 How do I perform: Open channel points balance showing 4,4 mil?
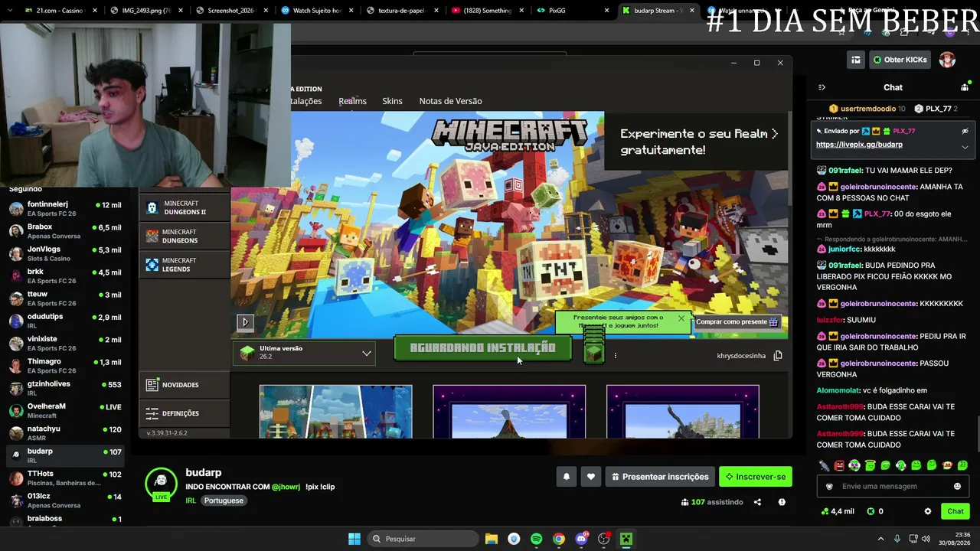(x=837, y=511)
